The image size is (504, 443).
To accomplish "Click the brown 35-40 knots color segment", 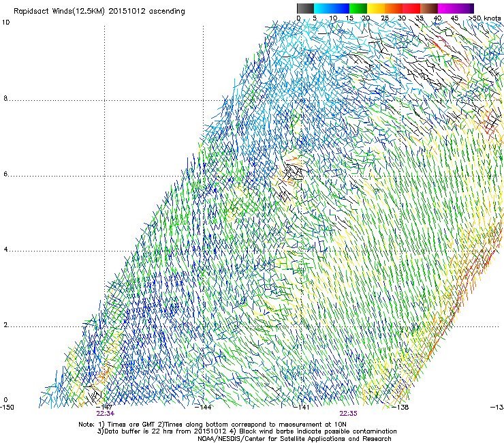I will coord(429,8).
